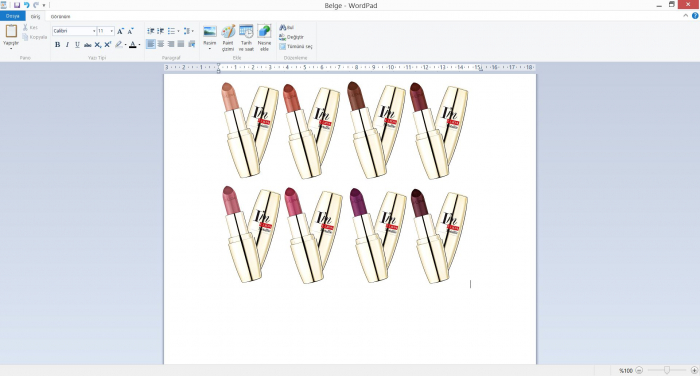Click the Kopyala (copy) icon
Viewport: 700px width, 376px height.
coord(25,37)
